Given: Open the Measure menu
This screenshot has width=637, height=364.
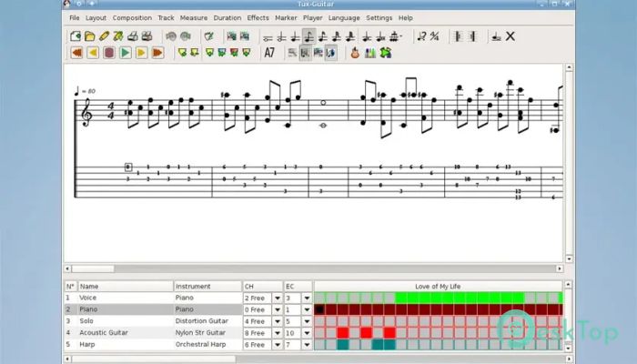Looking at the screenshot, I should pos(194,18).
